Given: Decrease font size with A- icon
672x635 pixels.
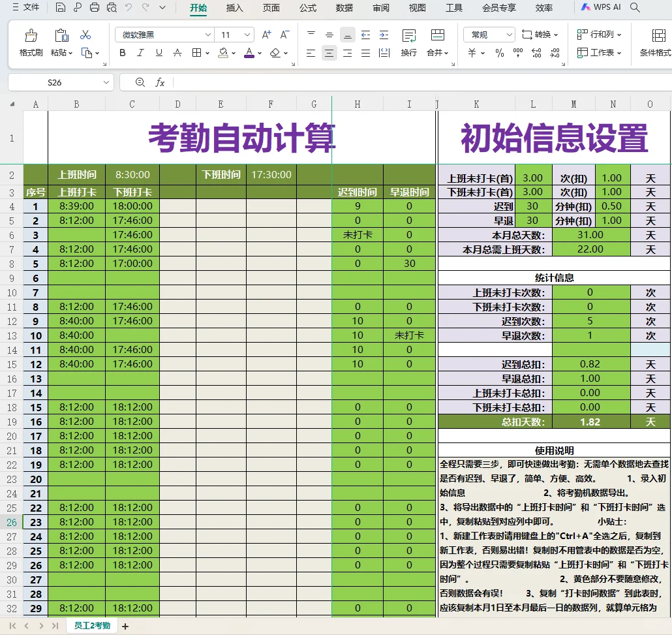Looking at the screenshot, I should (x=284, y=35).
